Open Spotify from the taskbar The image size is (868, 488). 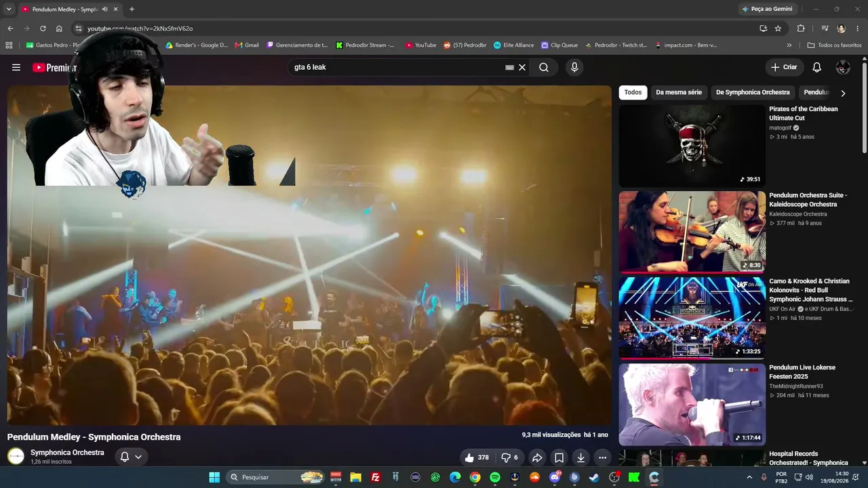(495, 477)
